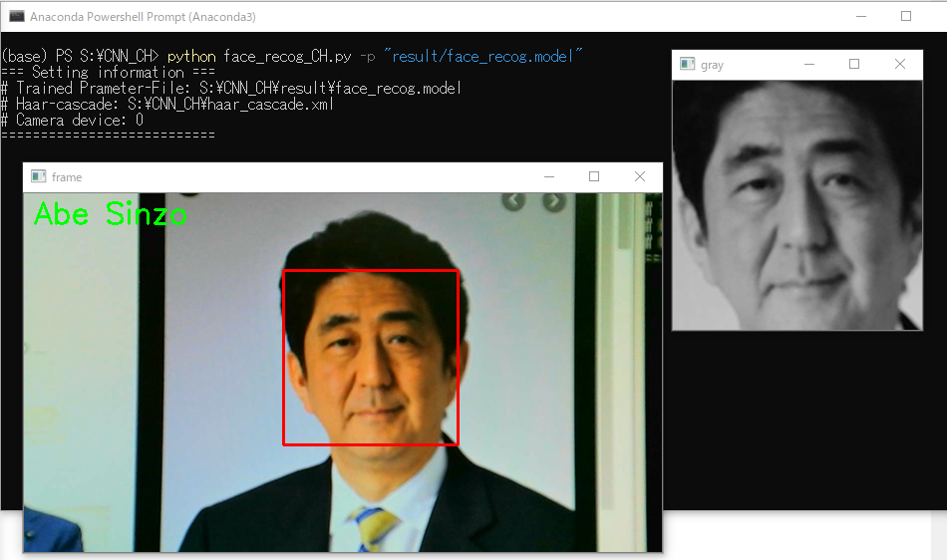Viewport: 947px width, 560px height.
Task: Click the 'Abe Sinzo' green label text
Action: coord(111,214)
